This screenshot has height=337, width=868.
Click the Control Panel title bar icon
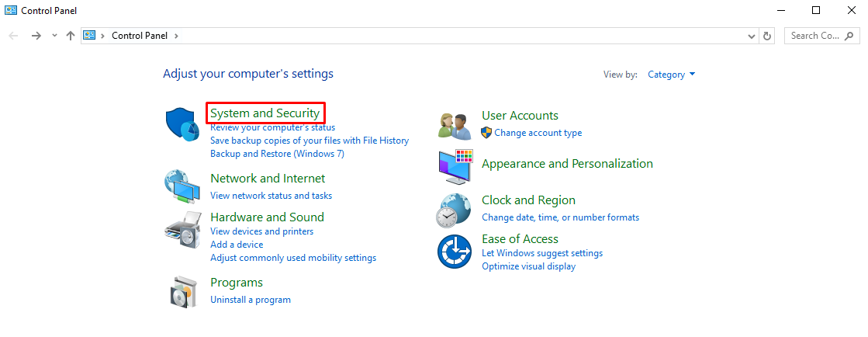[11, 10]
